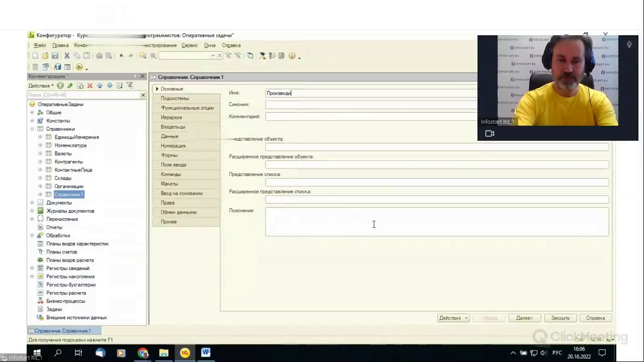This screenshot has width=644, height=362.
Task: Switch to the Данные tab
Action: click(x=170, y=136)
